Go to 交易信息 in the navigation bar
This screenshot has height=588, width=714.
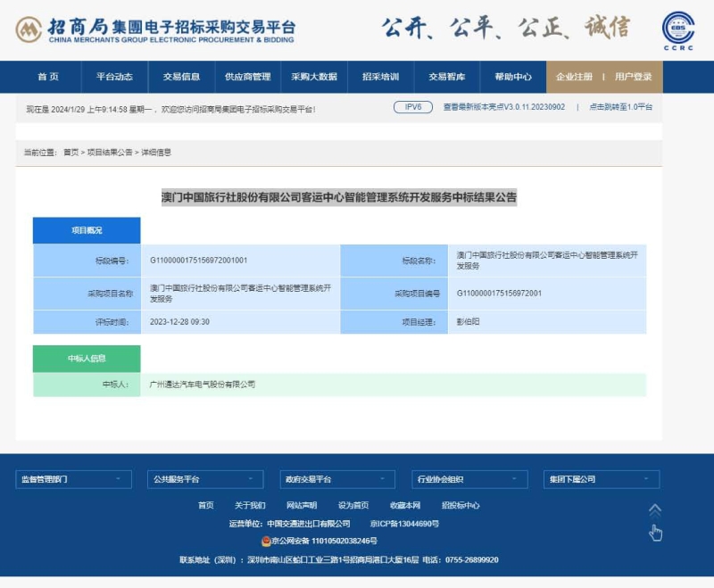tap(181, 77)
